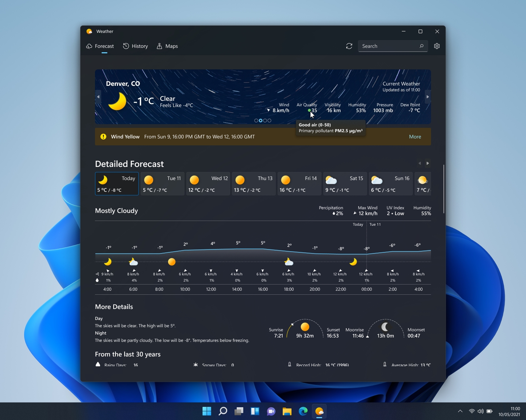Select the Wed 12 forecast card
Image resolution: width=526 pixels, height=420 pixels.
point(208,184)
